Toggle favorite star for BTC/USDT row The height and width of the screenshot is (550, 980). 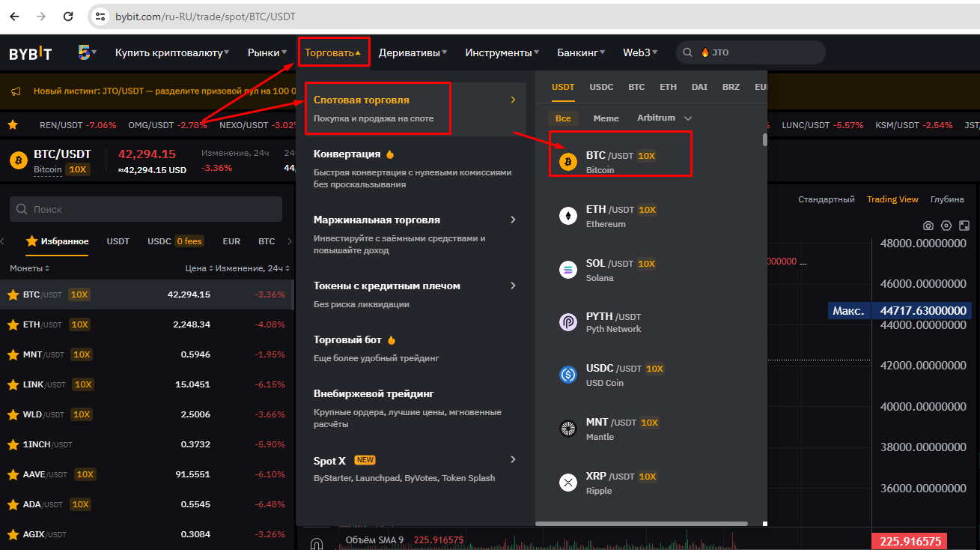pos(13,294)
